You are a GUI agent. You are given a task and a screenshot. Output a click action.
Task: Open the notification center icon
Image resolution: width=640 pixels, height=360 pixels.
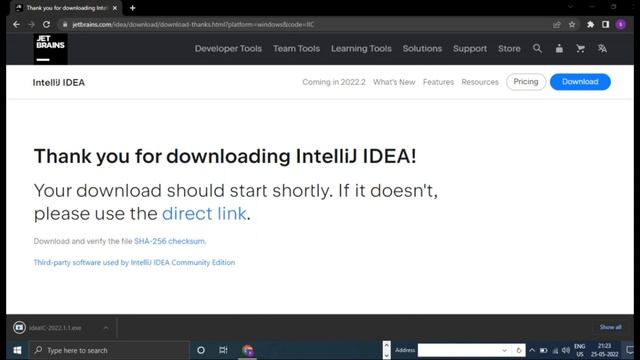pos(630,350)
